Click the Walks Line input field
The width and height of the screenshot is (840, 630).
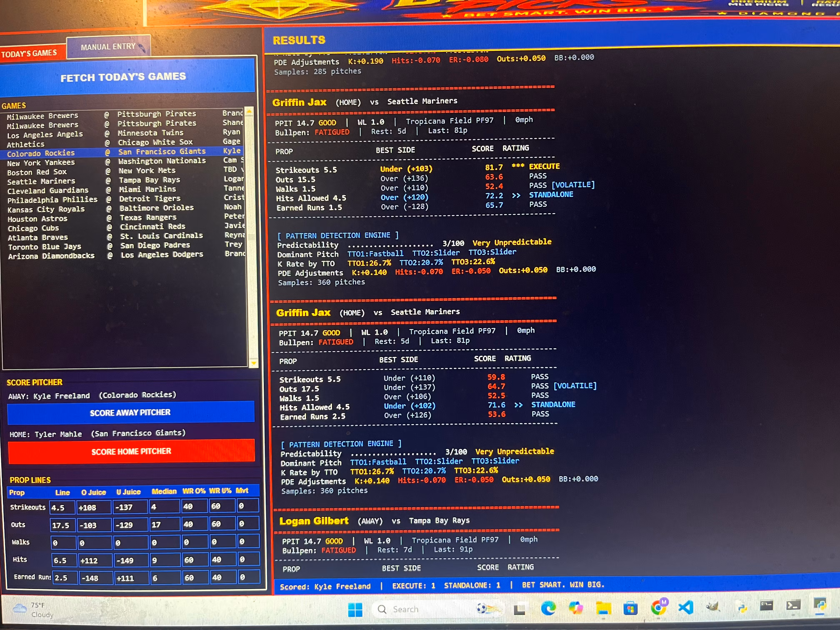63,543
